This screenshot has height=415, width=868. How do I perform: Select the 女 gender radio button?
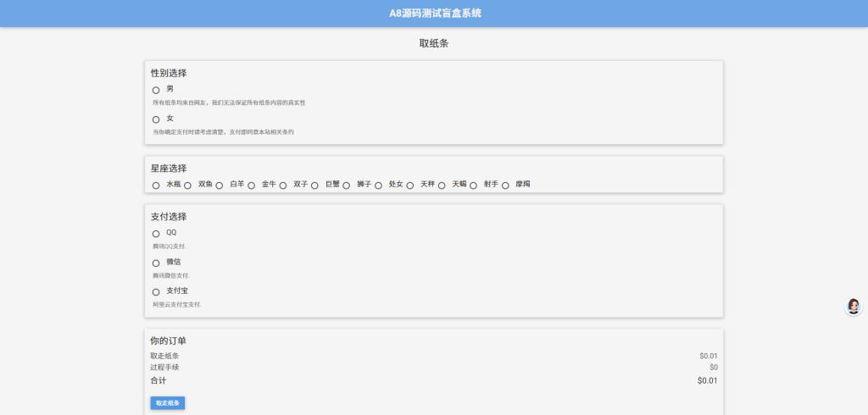(156, 119)
